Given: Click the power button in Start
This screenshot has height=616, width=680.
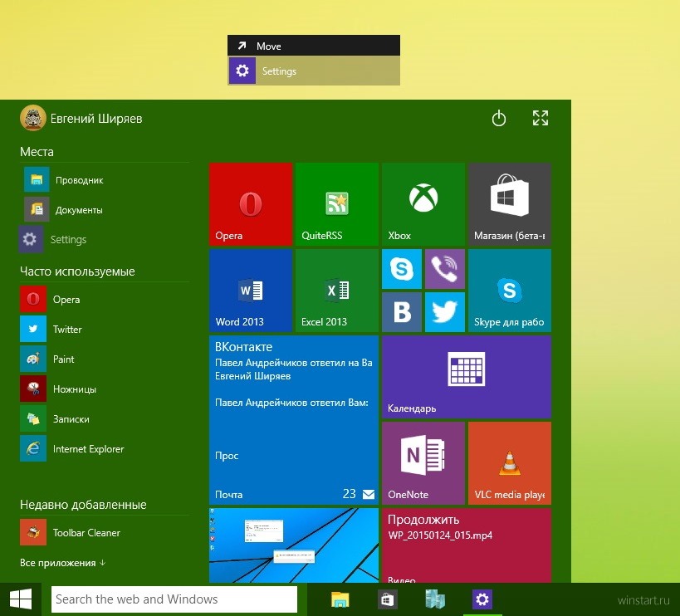Looking at the screenshot, I should click(499, 118).
